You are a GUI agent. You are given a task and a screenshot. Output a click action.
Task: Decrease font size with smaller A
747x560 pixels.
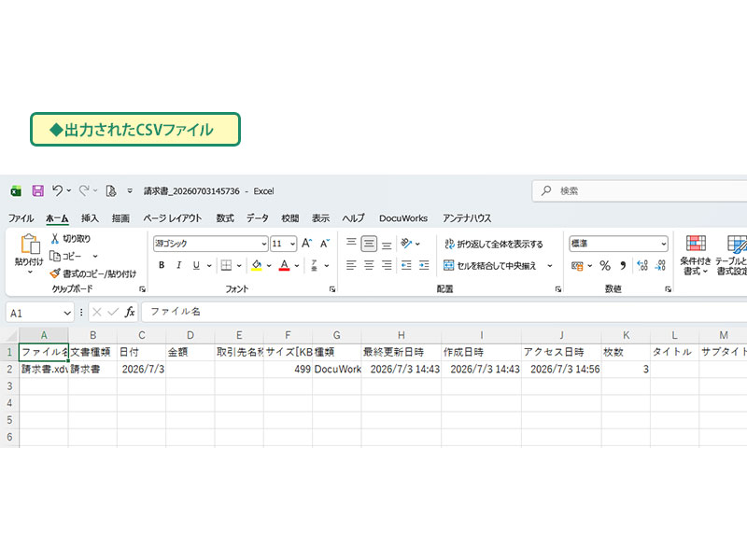point(325,244)
